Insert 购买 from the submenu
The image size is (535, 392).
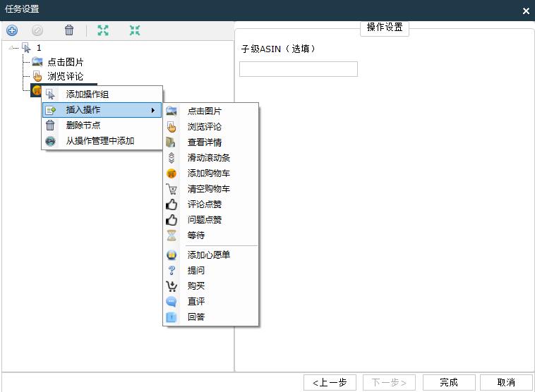pos(210,286)
